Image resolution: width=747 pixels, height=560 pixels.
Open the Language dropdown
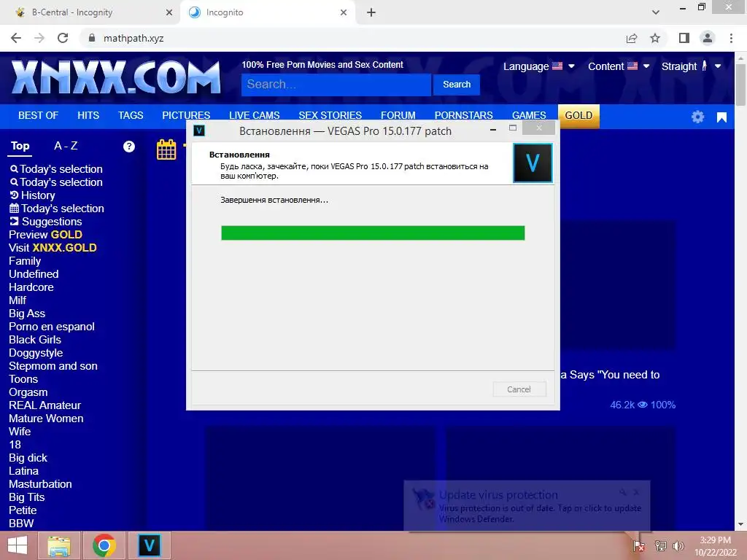pyautogui.click(x=539, y=66)
